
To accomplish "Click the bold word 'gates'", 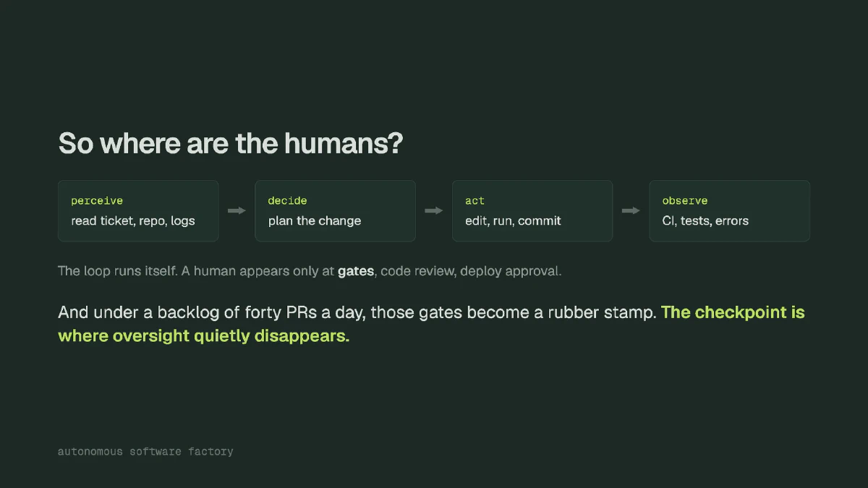I will [x=356, y=272].
